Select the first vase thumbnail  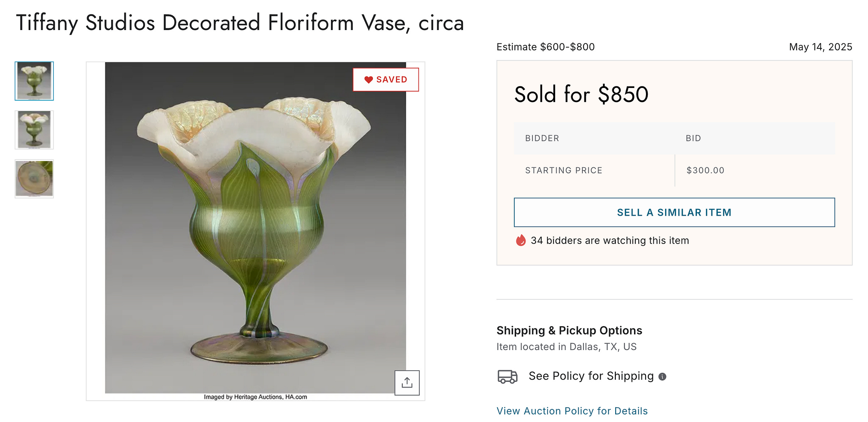(x=34, y=81)
